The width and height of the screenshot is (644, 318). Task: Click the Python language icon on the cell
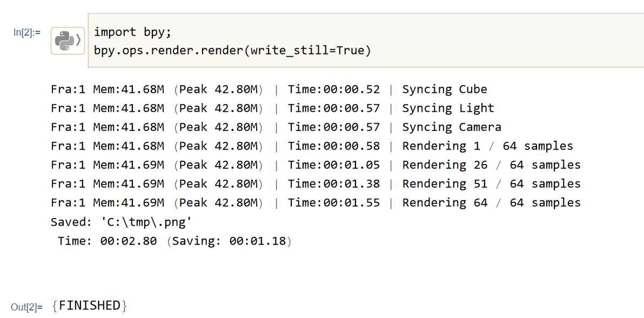point(64,40)
